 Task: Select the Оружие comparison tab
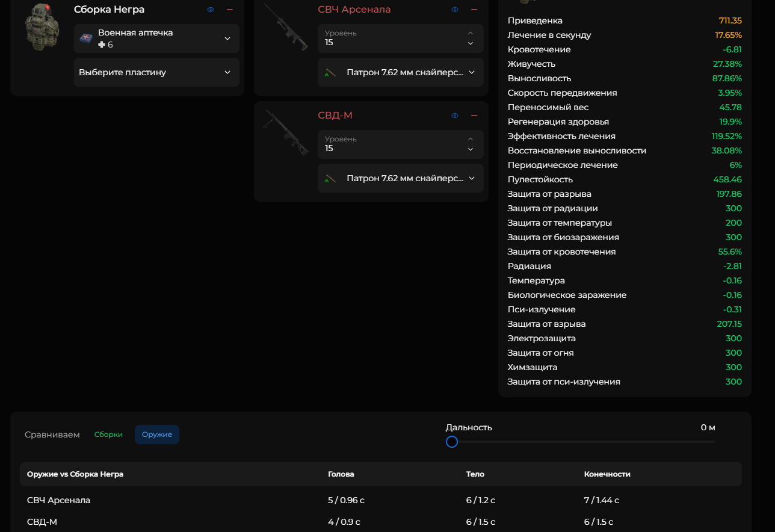click(x=156, y=435)
